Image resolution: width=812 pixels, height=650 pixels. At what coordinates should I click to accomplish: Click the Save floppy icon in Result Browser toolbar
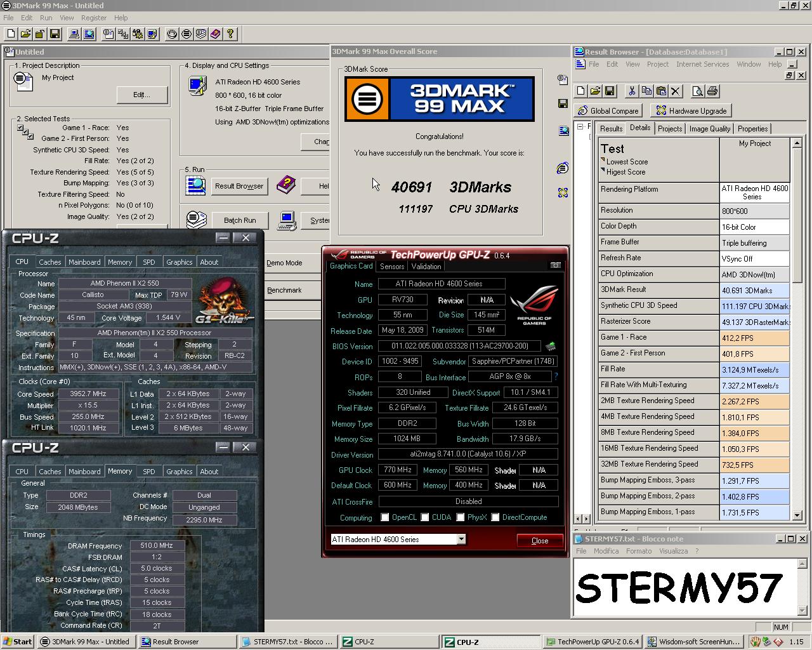610,91
